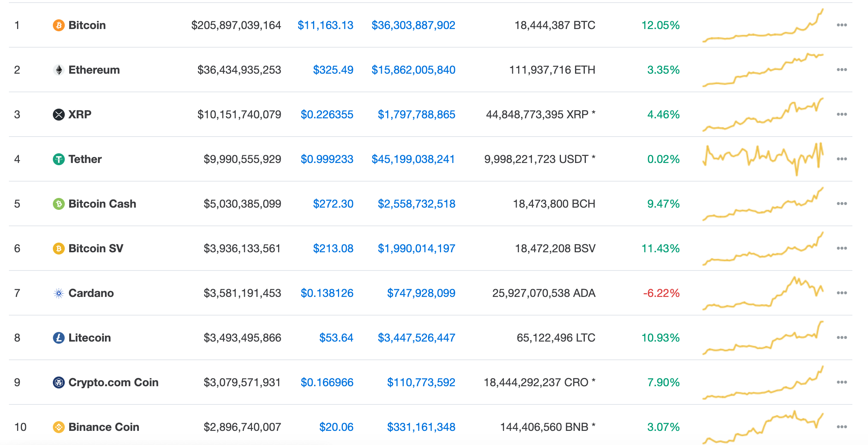This screenshot has height=445, width=868.
Task: Go to the Litecoin name link
Action: (90, 338)
